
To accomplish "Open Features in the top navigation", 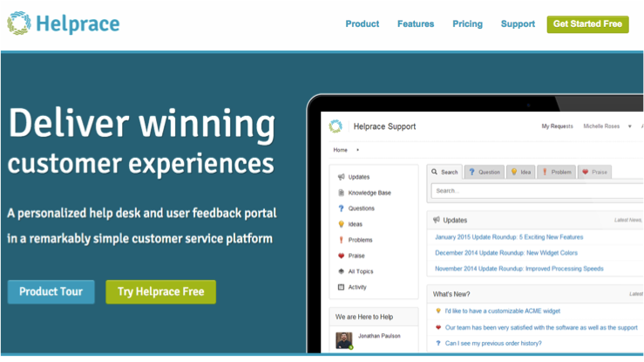I will [416, 24].
